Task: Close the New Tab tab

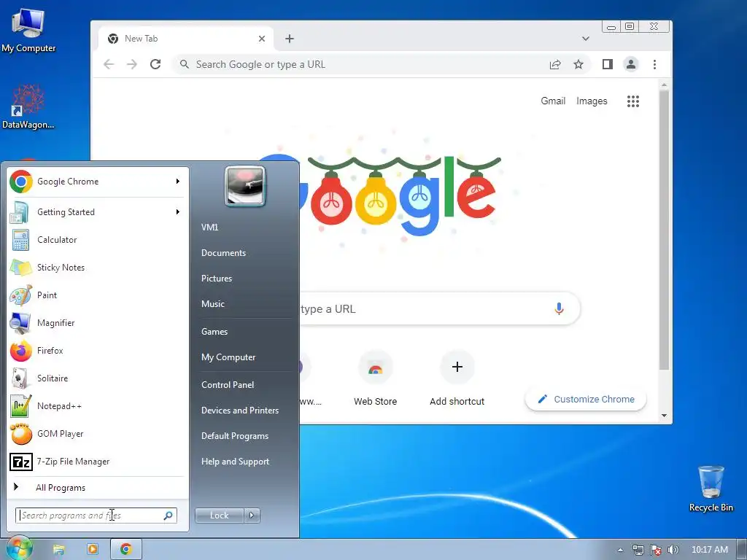Action: pos(262,39)
